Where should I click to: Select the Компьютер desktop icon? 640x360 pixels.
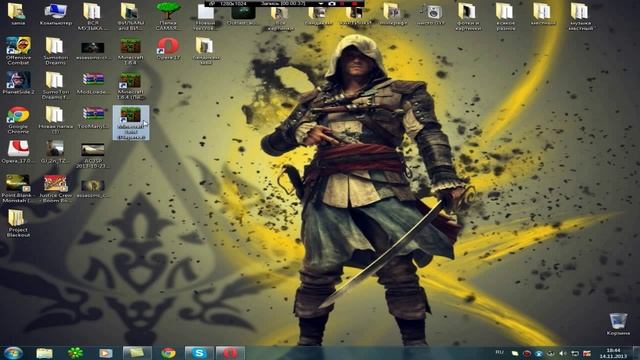pos(56,13)
